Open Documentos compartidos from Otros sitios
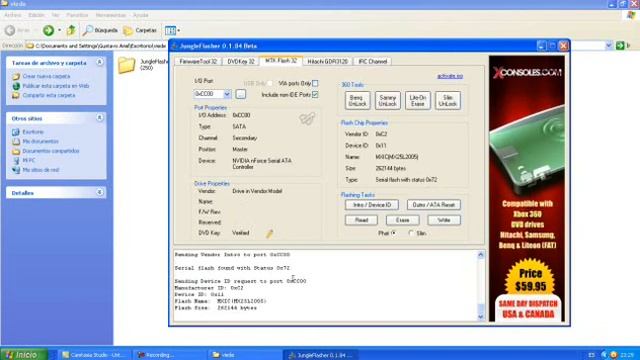 tap(51, 151)
